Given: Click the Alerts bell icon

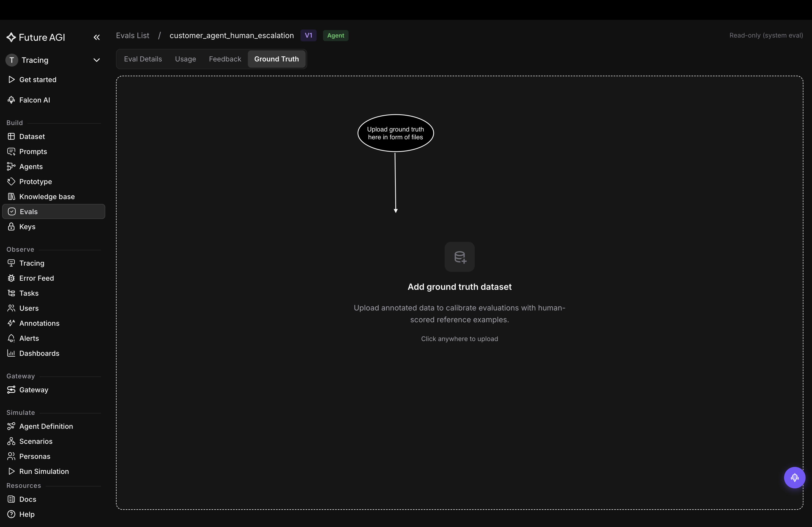Looking at the screenshot, I should point(11,338).
